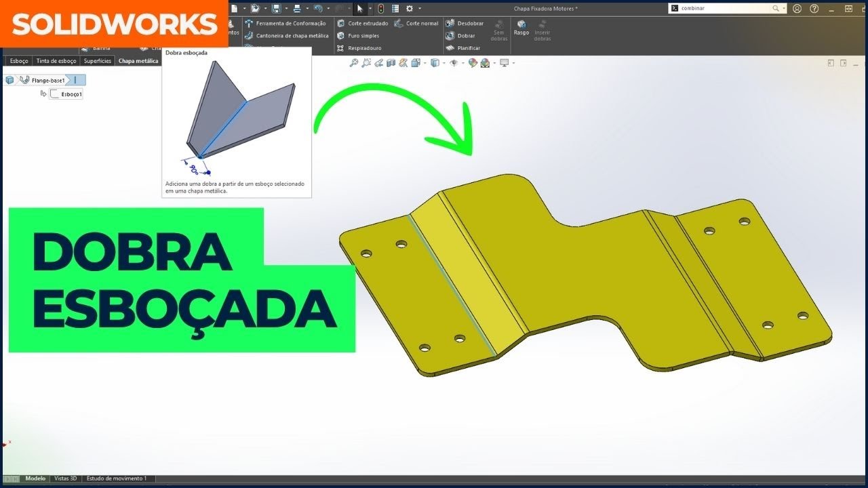
Task: Click the part cube breadcrumb icon
Action: click(9, 80)
